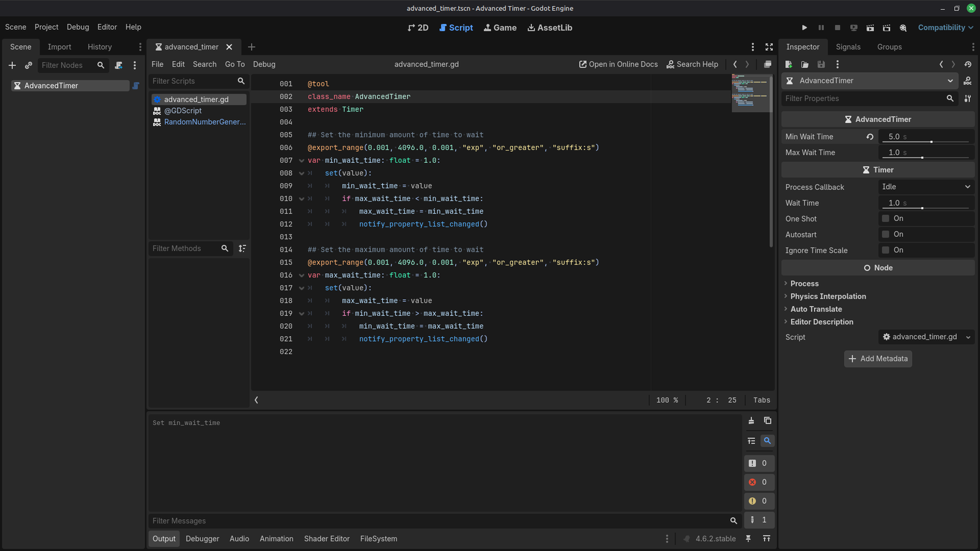
Task: Toggle the alphabetical method sort icon
Action: pos(243,249)
